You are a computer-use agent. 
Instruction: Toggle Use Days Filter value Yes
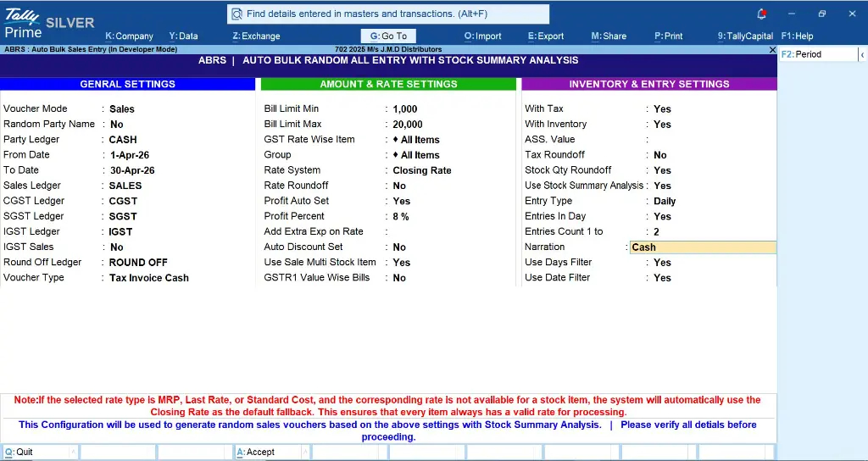tap(662, 263)
